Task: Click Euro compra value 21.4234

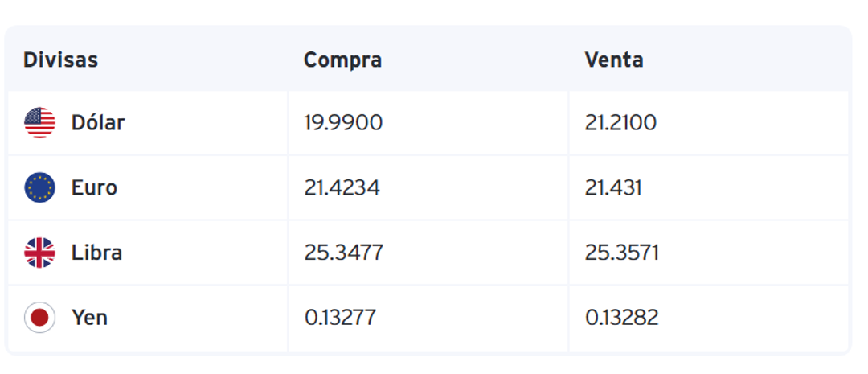Action: point(342,188)
